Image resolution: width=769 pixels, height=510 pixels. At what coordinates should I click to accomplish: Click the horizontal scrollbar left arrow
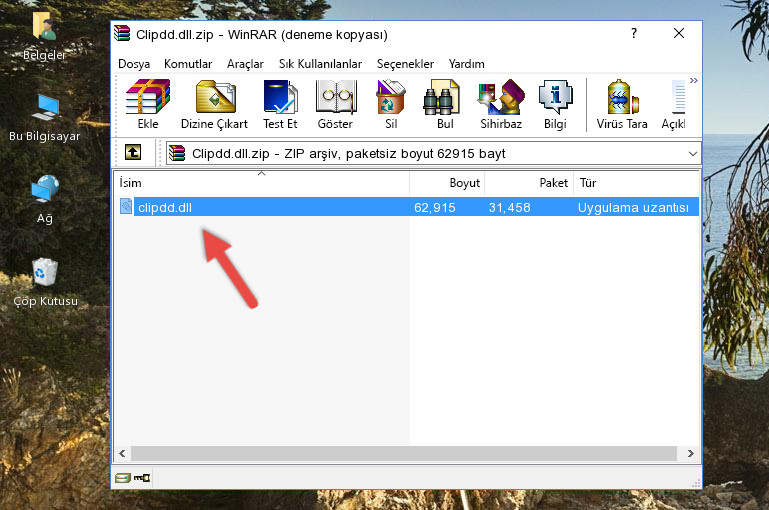[x=123, y=454]
